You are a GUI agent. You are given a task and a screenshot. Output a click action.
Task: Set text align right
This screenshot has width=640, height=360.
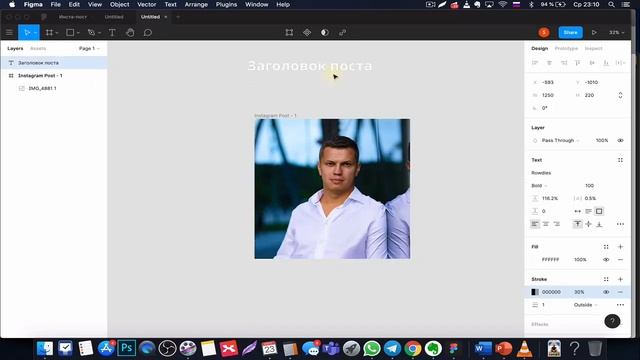pos(557,224)
